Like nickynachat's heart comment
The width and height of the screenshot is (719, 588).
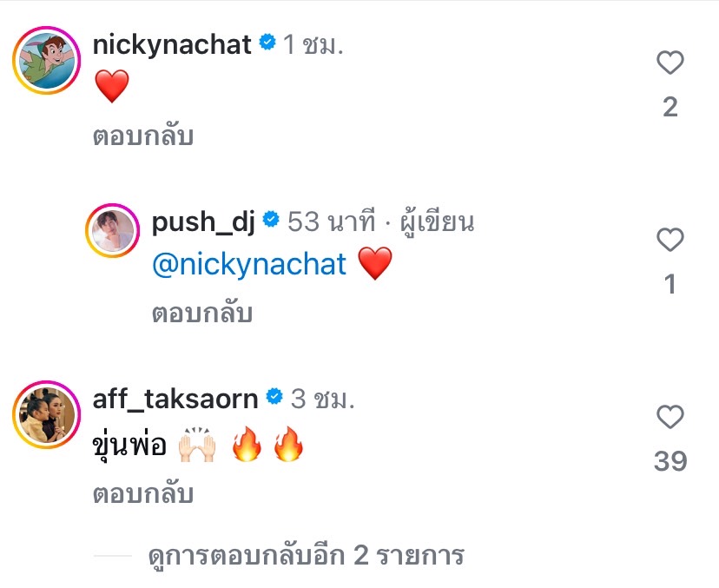click(x=670, y=63)
